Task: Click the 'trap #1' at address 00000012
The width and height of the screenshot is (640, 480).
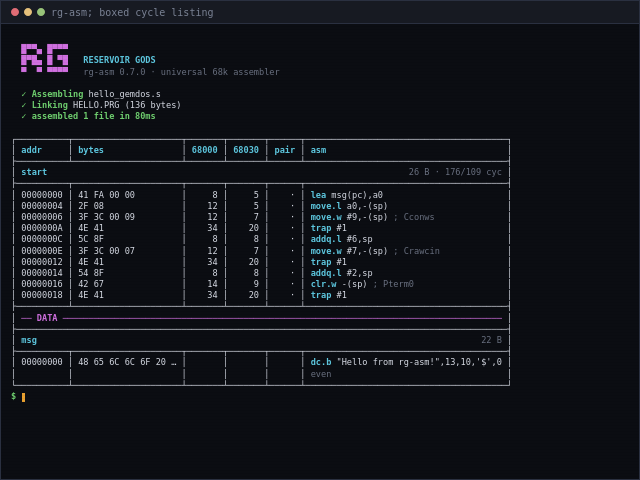Action: 329,262
